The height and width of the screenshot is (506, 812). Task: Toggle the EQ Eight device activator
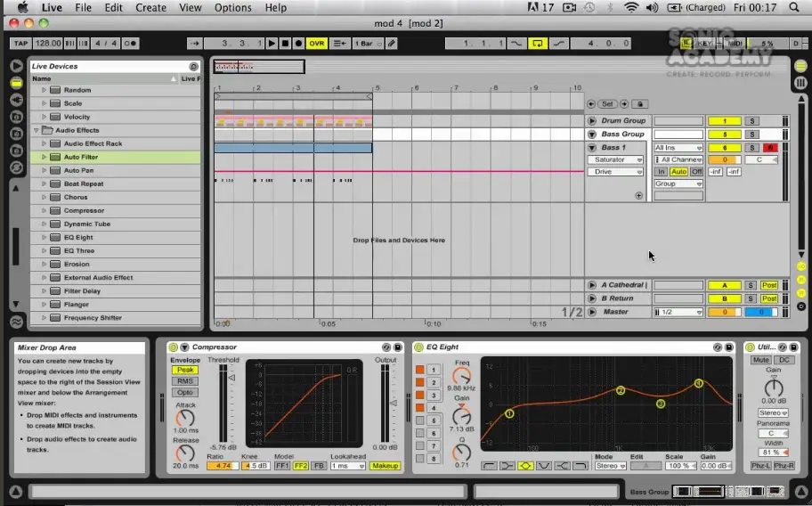(418, 347)
